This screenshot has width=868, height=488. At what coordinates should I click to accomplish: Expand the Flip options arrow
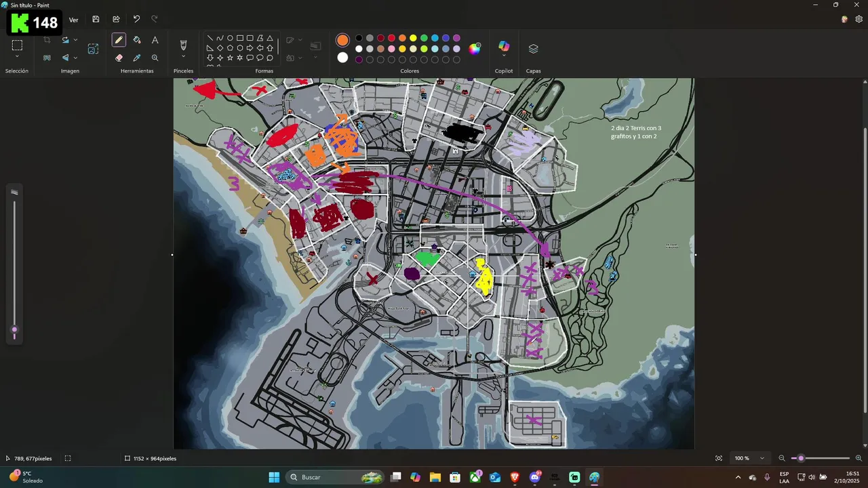pos(75,58)
